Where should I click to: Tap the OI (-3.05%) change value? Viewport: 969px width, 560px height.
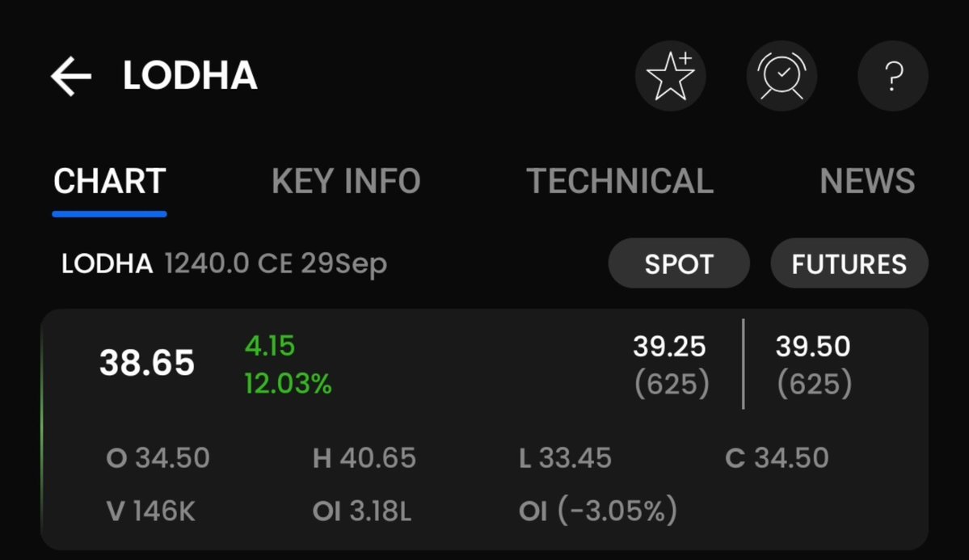[598, 511]
